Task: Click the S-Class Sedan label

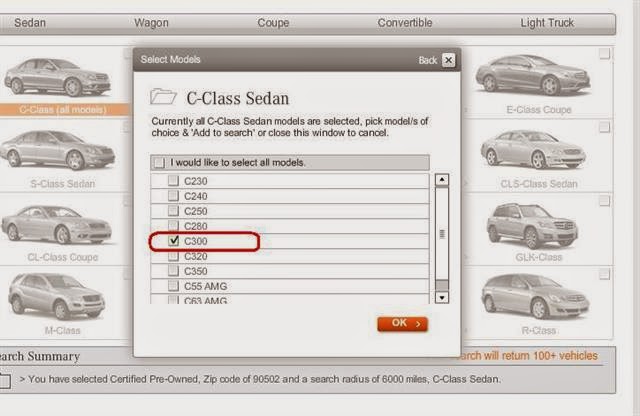Action: pyautogui.click(x=62, y=184)
